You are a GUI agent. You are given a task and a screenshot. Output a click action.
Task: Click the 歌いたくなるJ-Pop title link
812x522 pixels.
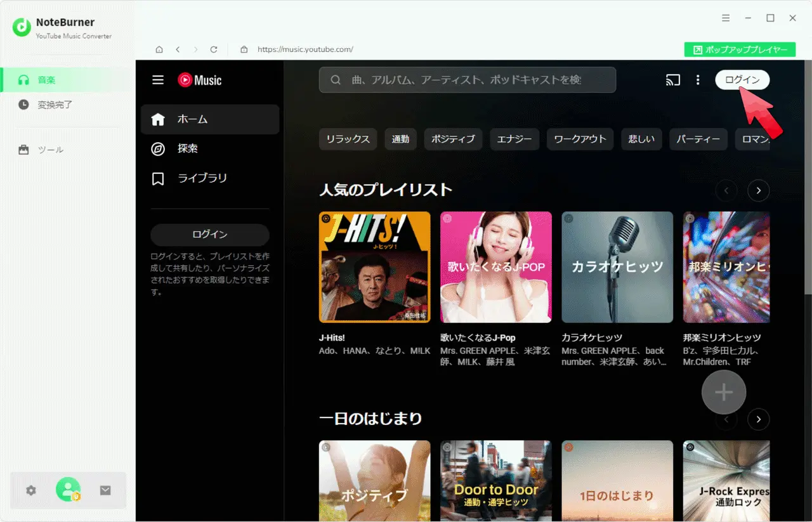[x=478, y=337]
